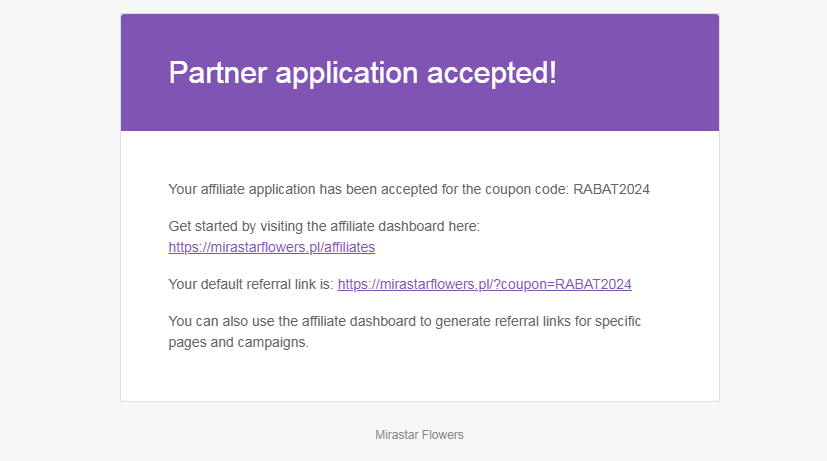Click the Mirastar Flowers footer text
Viewport: 827px width, 461px height.
pos(419,435)
